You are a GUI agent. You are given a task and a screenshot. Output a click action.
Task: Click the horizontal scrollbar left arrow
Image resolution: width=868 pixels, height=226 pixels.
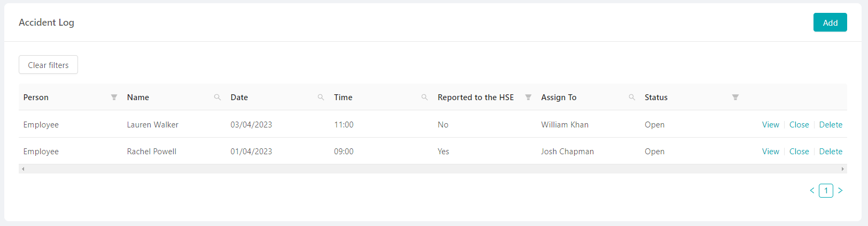[x=23, y=169]
